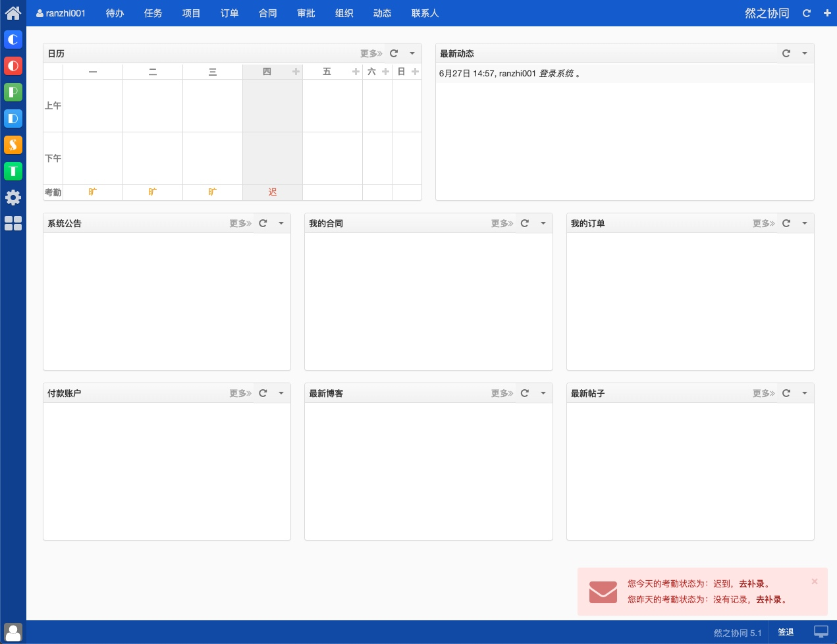Go to the 任务 menu
This screenshot has width=837, height=644.
tap(153, 13)
